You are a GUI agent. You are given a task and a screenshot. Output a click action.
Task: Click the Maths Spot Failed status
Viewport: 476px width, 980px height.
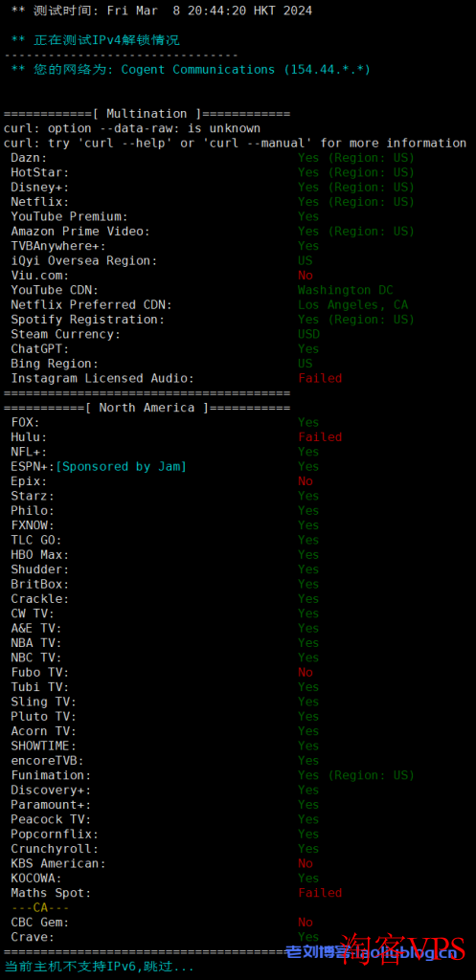(x=320, y=893)
